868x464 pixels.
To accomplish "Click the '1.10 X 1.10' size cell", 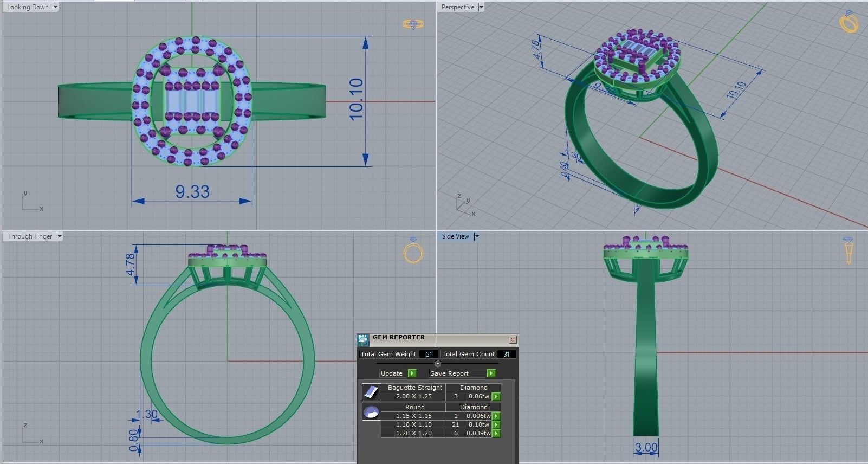I will 414,425.
